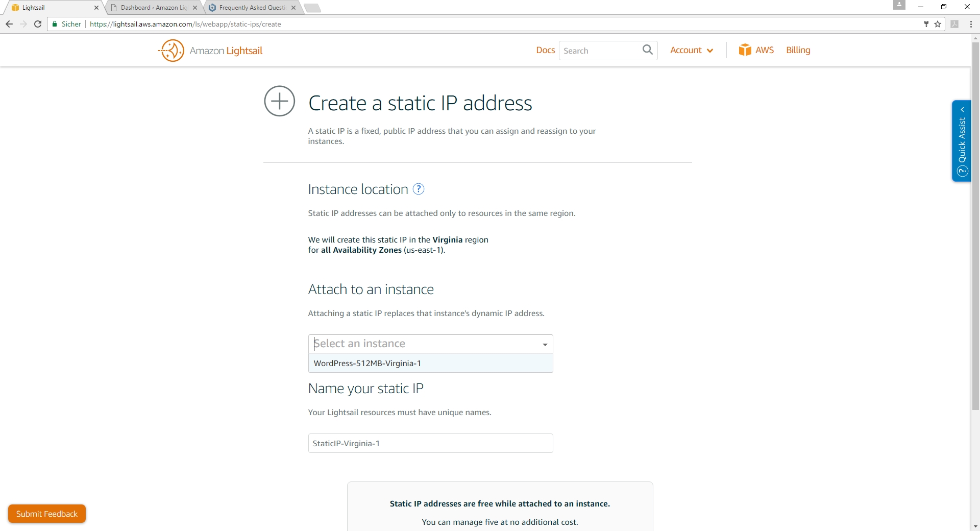Click the scrollbar up arrow
The height and width of the screenshot is (531, 980).
pos(975,38)
